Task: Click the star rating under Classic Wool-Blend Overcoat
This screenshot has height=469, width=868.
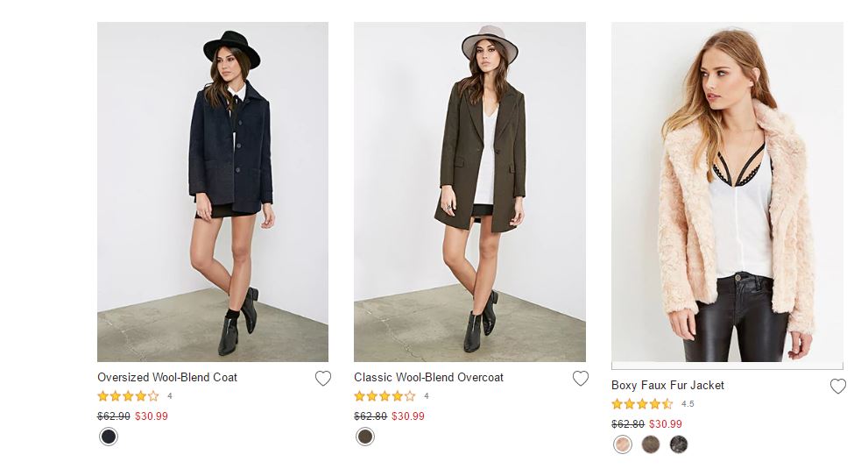Action: click(385, 396)
